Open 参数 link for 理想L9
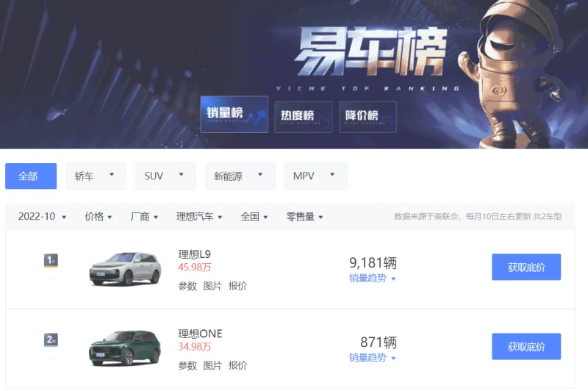Screen dimensions: 588x391 click(x=187, y=286)
